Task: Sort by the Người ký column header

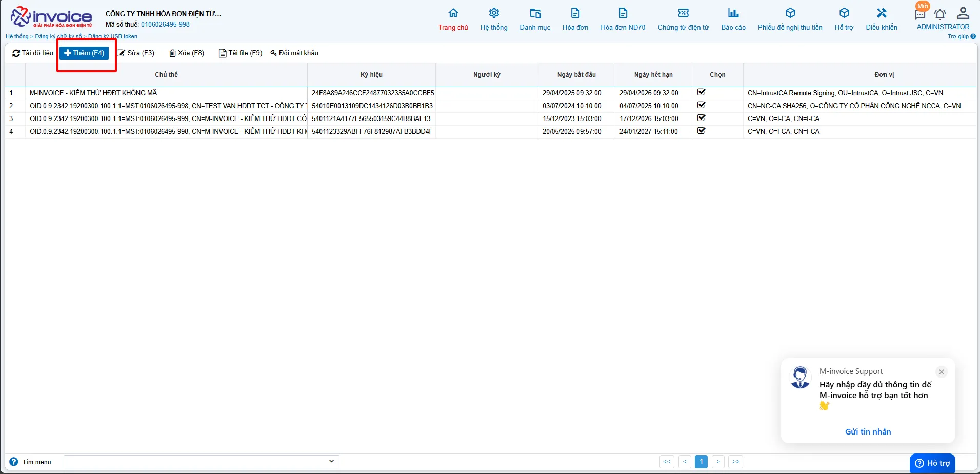Action: pyautogui.click(x=487, y=75)
